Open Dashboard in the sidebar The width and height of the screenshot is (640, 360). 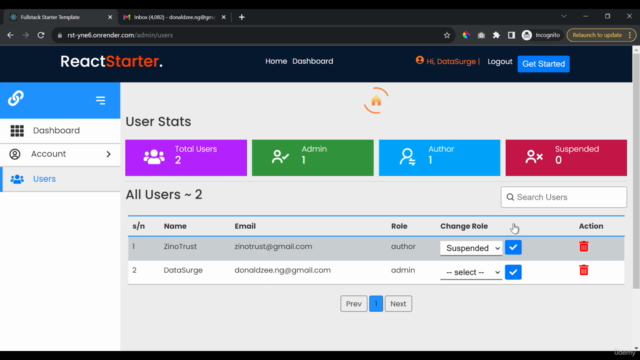click(x=60, y=131)
